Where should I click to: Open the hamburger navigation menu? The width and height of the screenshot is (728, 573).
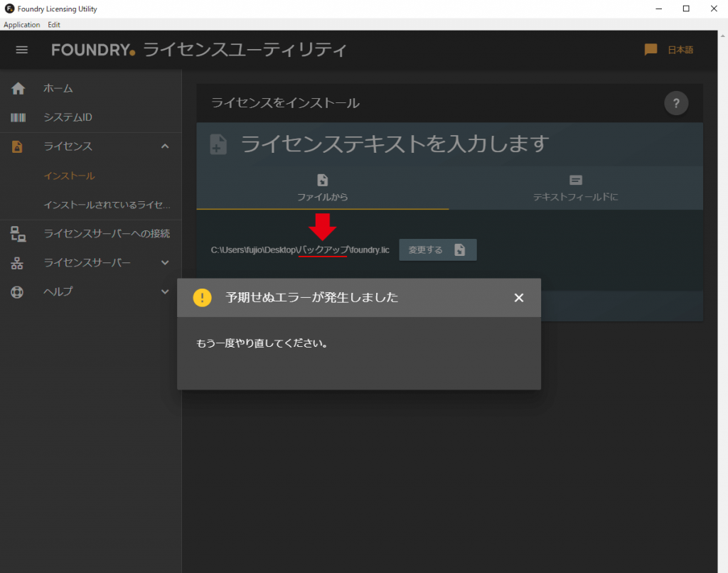22,50
